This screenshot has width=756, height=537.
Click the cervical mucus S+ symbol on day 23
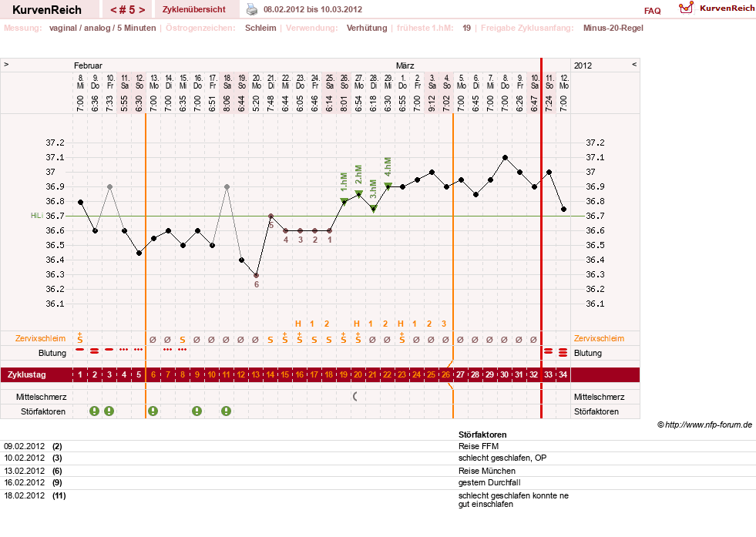coord(402,337)
